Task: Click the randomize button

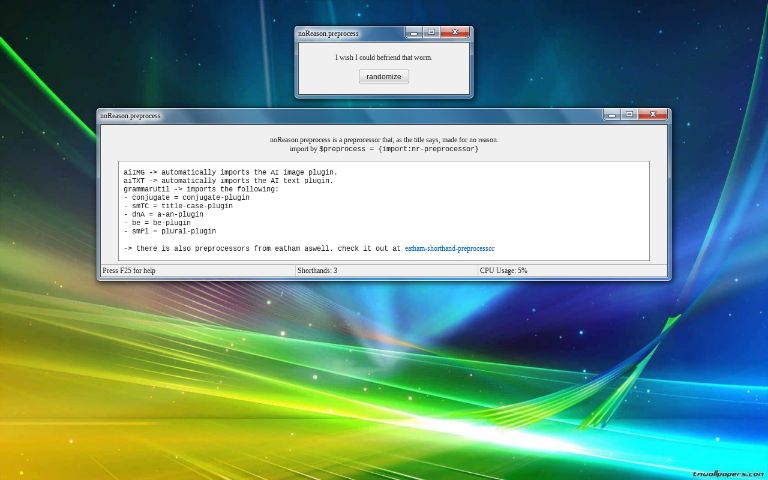Action: click(x=384, y=76)
